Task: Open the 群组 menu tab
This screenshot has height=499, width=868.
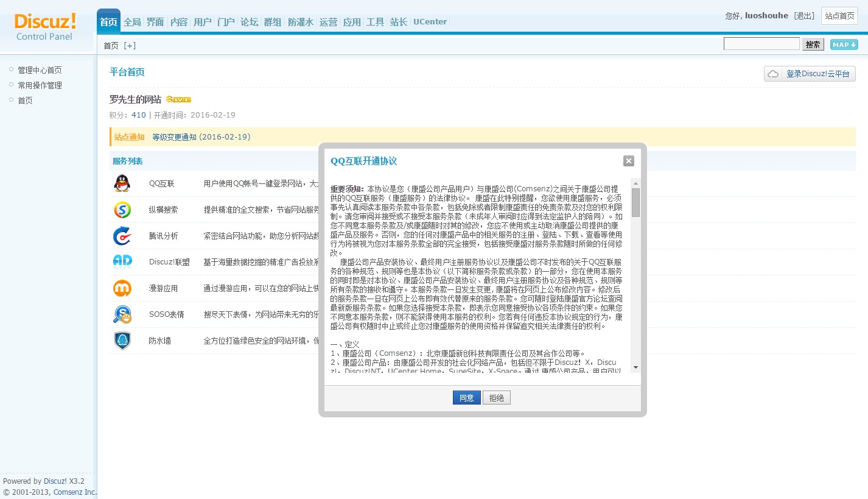Action: click(272, 22)
